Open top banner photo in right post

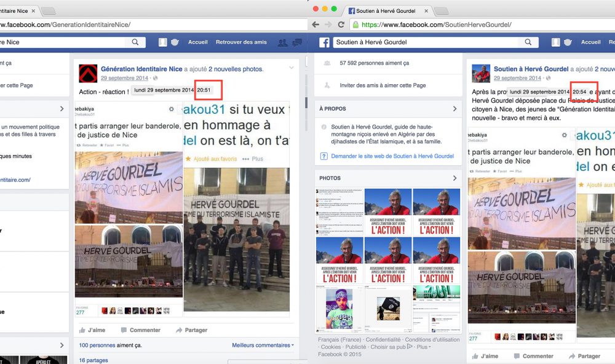click(x=522, y=213)
